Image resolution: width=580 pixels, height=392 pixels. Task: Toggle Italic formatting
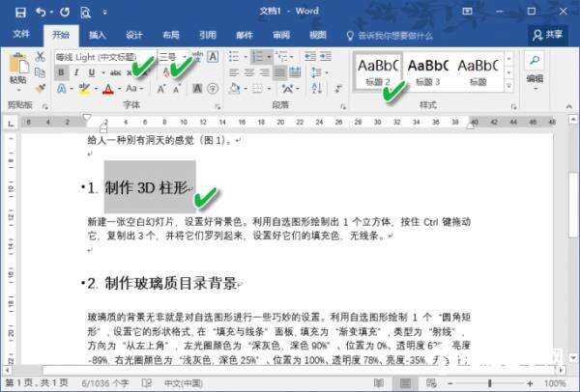pyautogui.click(x=76, y=72)
